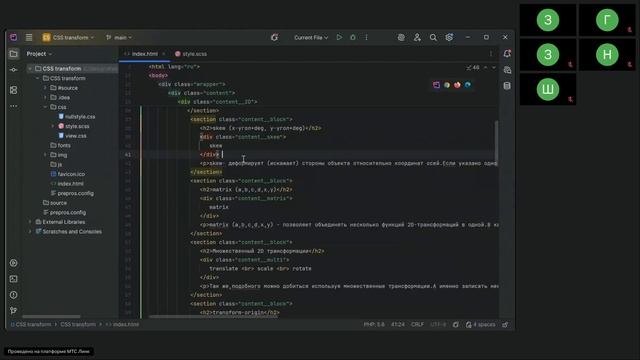The width and height of the screenshot is (640, 360).
Task: Expand the style.scss file node
Action: click(53, 126)
